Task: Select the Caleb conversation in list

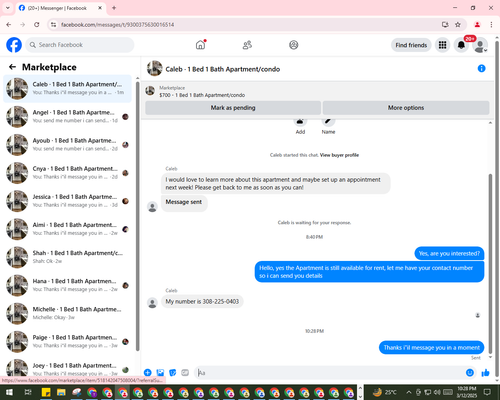Action: tap(67, 89)
